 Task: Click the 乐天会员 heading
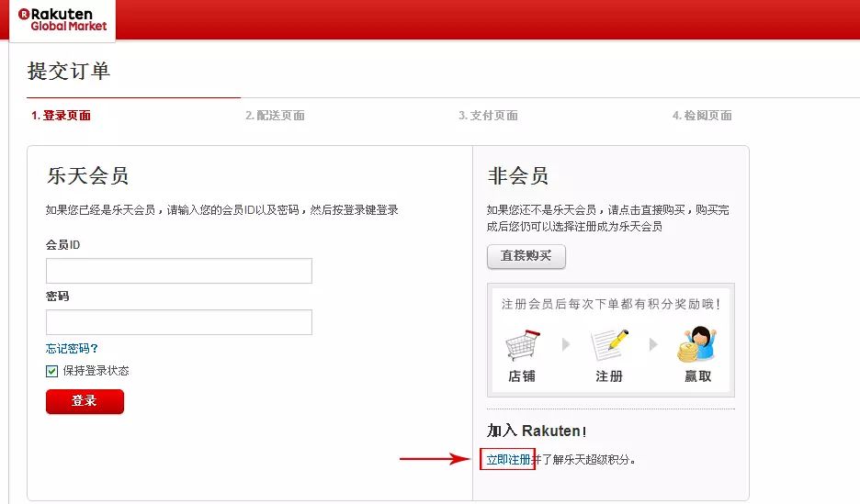[88, 176]
